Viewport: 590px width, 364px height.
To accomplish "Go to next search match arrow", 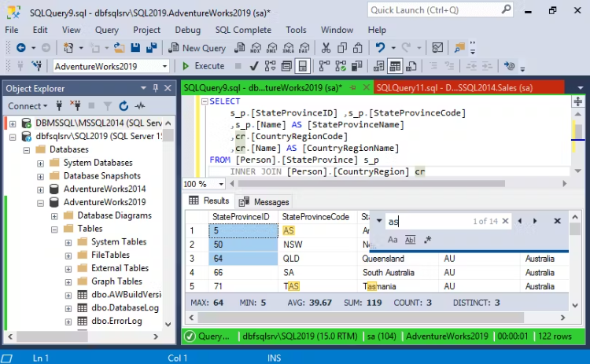I will (x=535, y=221).
